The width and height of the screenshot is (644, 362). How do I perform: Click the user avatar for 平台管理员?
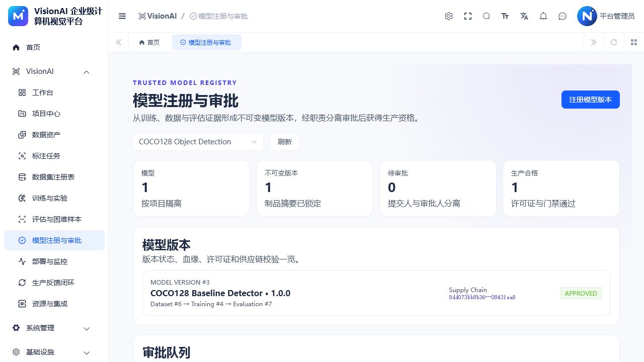(x=587, y=16)
